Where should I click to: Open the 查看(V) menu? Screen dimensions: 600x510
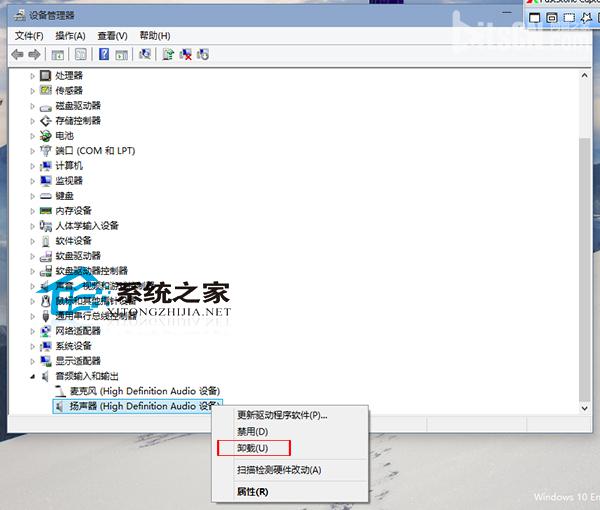[x=112, y=36]
